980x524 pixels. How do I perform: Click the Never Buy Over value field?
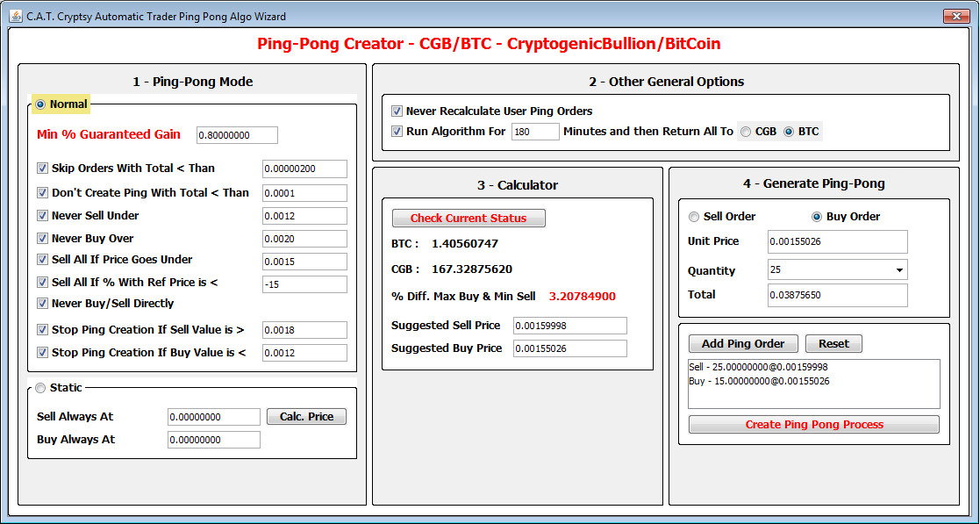(304, 239)
